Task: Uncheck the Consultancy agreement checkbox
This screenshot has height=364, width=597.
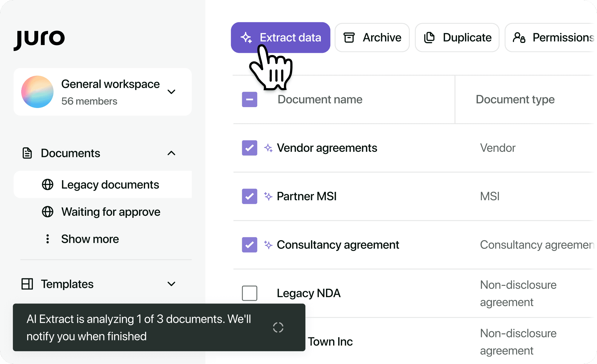Action: [x=250, y=245]
